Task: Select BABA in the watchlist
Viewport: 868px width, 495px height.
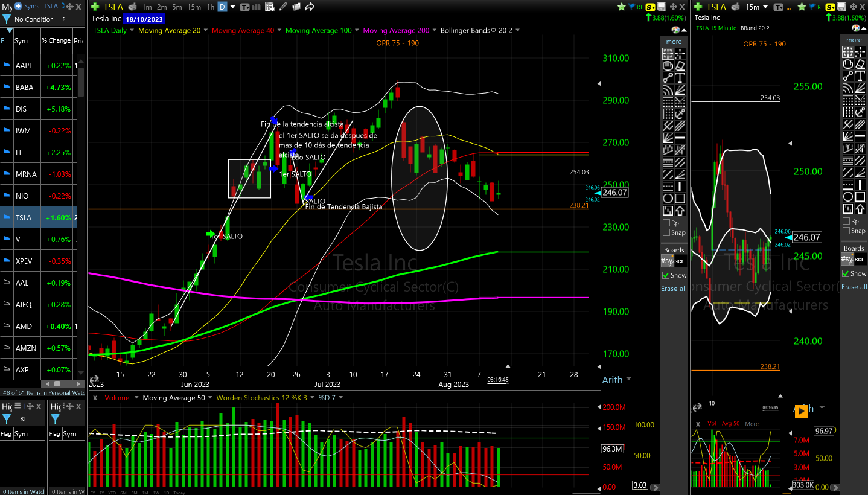Action: (x=25, y=87)
